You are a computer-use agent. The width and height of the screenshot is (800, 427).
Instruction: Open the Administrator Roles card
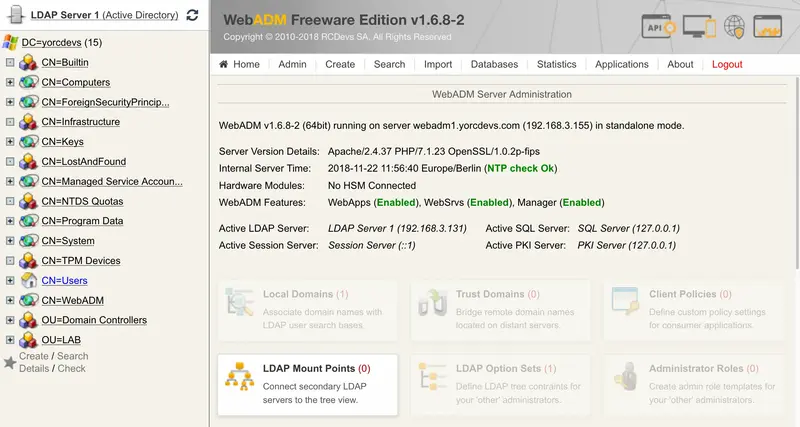point(693,385)
